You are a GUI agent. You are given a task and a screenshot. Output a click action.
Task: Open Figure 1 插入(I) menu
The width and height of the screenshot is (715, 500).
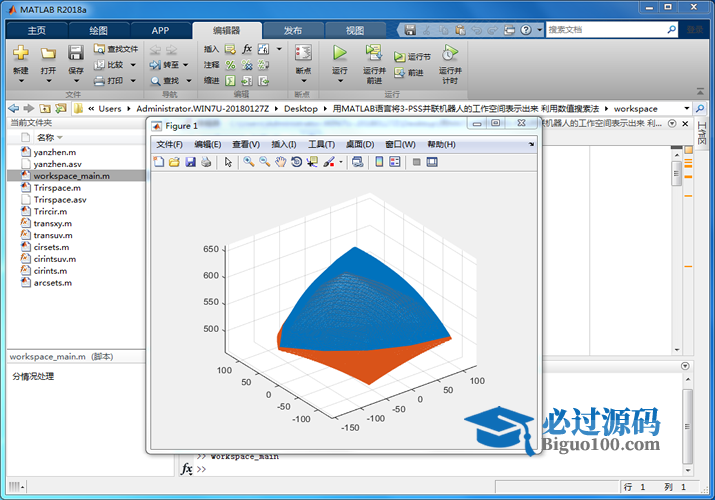pos(284,144)
